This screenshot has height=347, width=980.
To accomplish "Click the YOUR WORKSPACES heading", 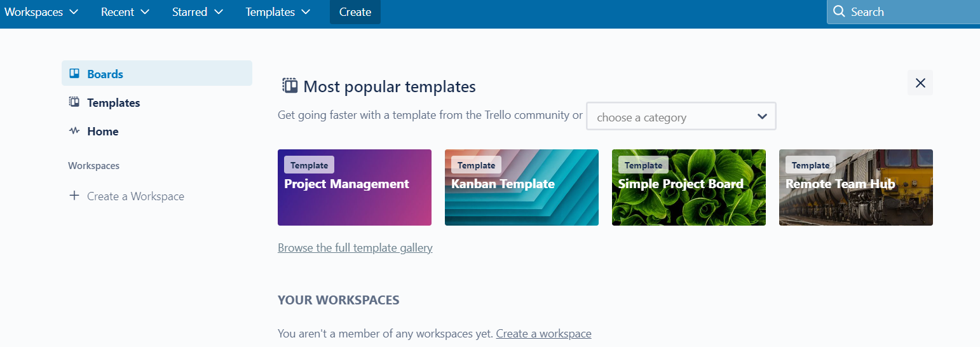I will point(339,300).
